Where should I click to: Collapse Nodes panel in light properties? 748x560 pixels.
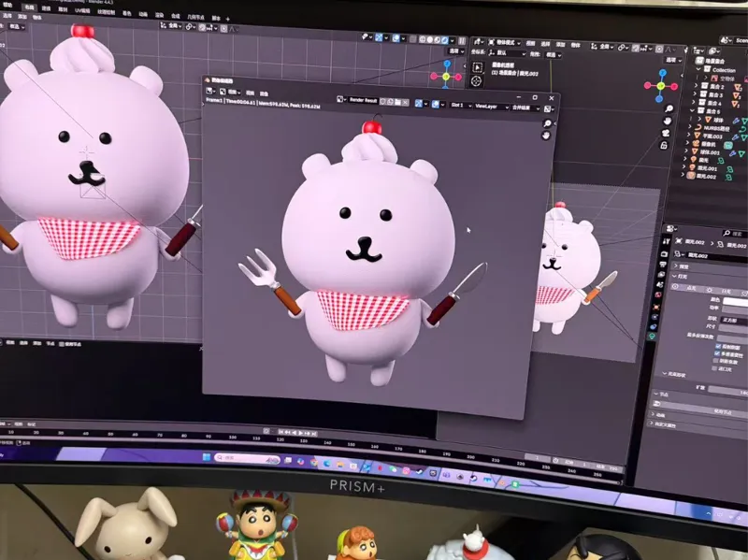click(x=656, y=394)
